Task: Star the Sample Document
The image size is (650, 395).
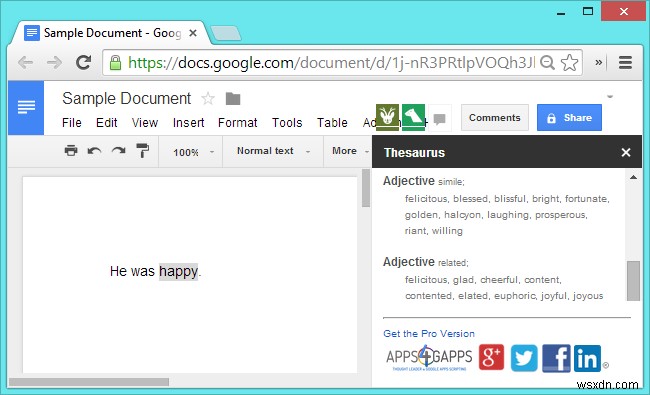Action: (208, 99)
